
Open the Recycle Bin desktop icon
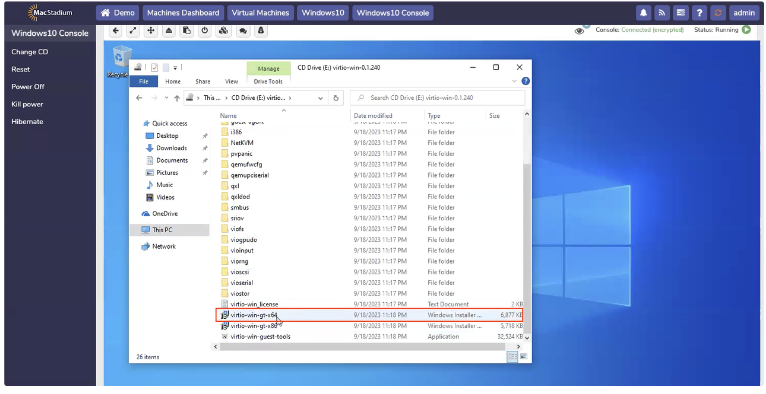(120, 61)
